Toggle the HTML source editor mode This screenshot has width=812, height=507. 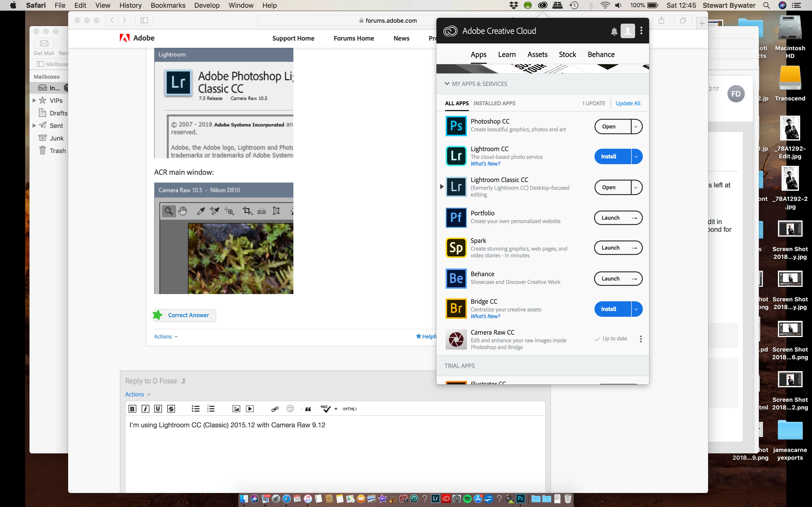click(x=349, y=409)
